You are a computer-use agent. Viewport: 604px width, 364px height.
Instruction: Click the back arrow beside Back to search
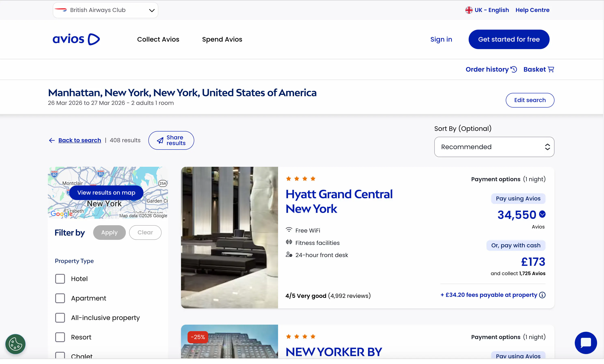52,140
